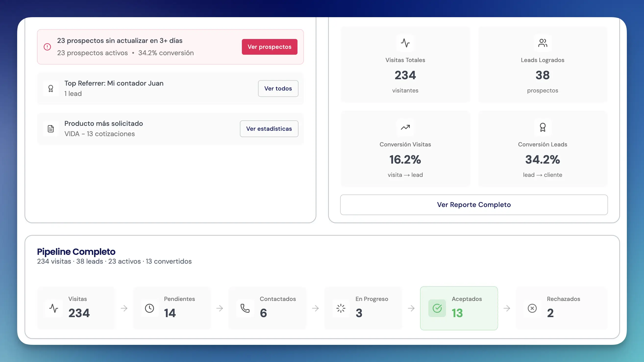Click the document icon beside Producto más solicitado
644x362 pixels.
51,129
